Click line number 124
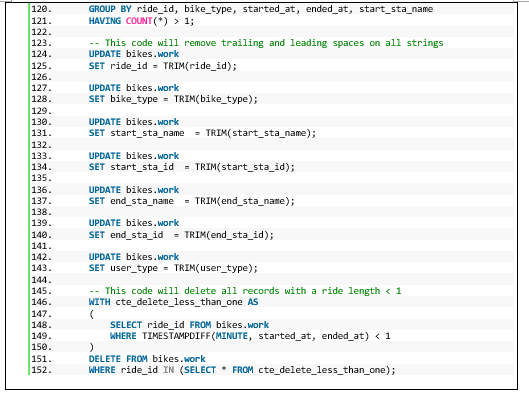This screenshot has height=395, width=529. pos(42,54)
